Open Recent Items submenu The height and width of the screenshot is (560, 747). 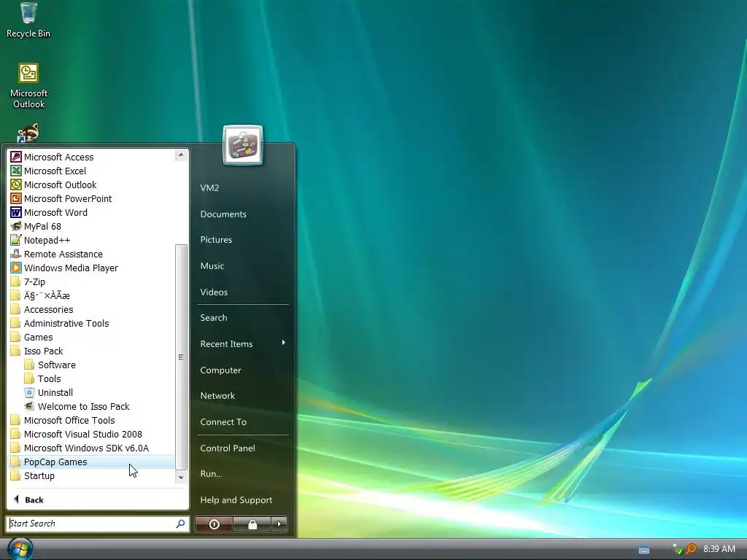pyautogui.click(x=243, y=344)
